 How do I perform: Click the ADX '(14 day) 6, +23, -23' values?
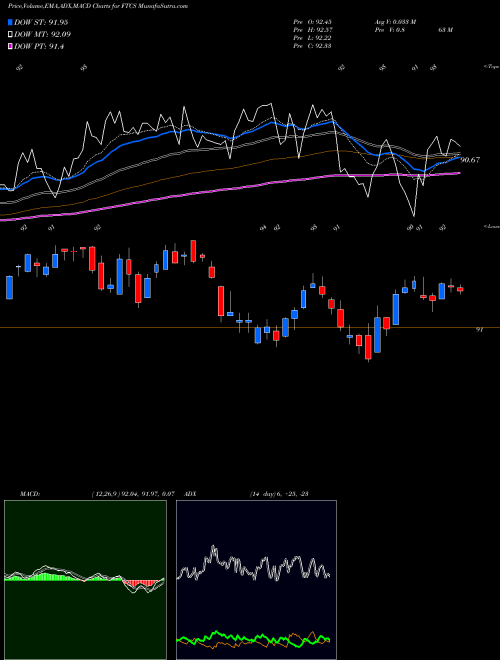[279, 494]
